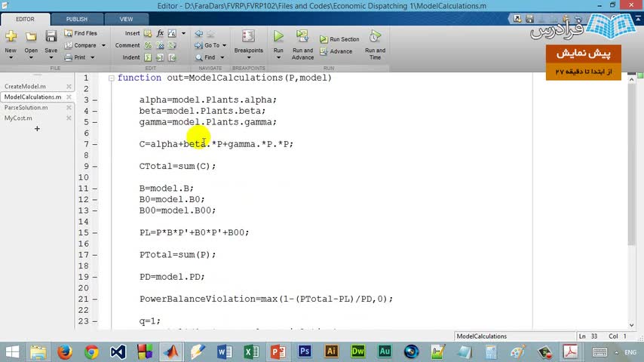Expand the Insert row dropdown arrow

click(183, 33)
